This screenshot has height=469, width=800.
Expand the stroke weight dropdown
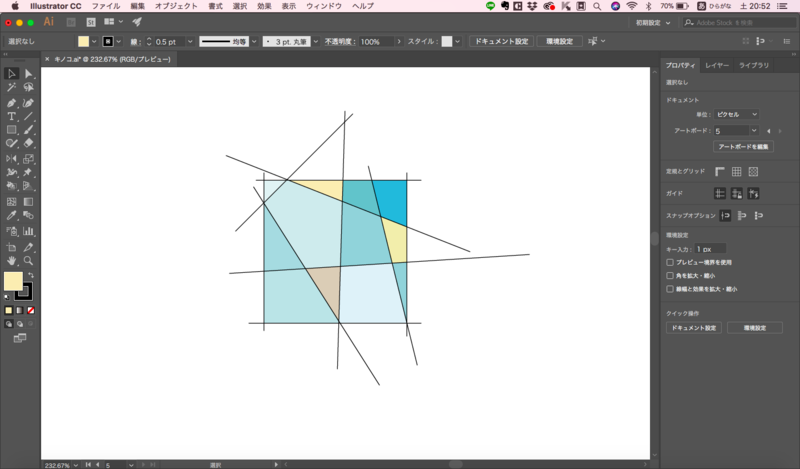click(x=190, y=41)
